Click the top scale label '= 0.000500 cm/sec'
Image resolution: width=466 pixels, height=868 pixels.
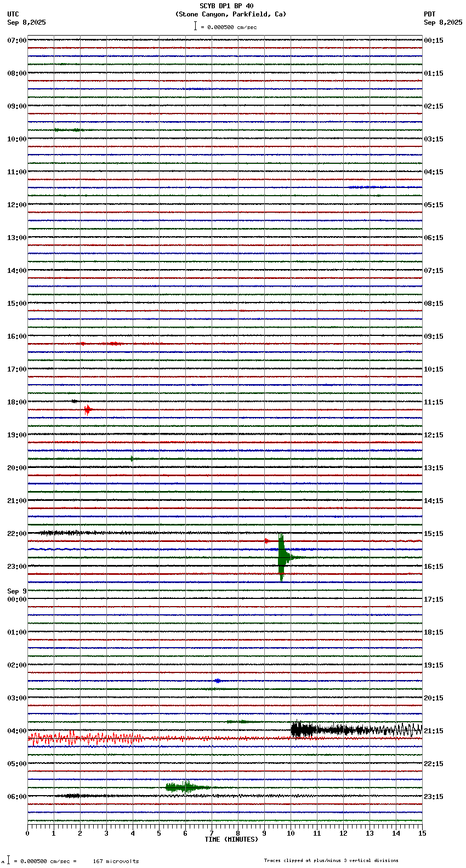coord(229,27)
